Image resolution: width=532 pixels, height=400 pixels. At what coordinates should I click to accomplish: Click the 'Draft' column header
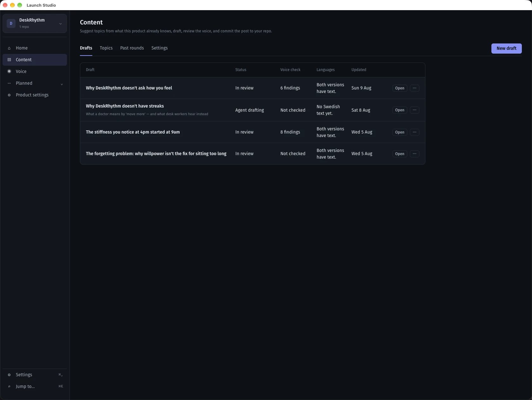click(90, 70)
